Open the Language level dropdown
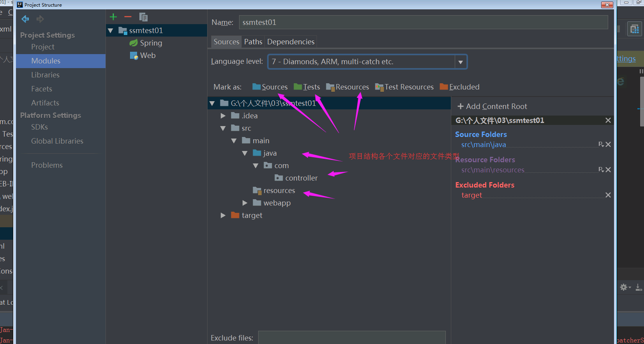 coord(461,62)
